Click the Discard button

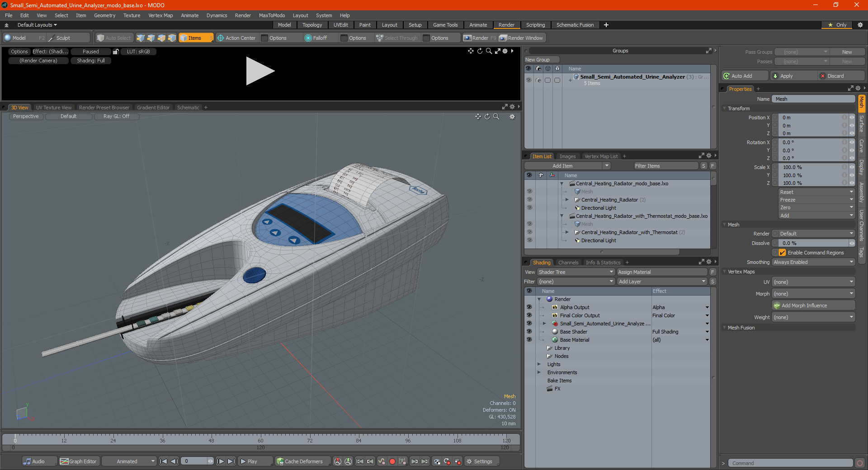click(841, 76)
